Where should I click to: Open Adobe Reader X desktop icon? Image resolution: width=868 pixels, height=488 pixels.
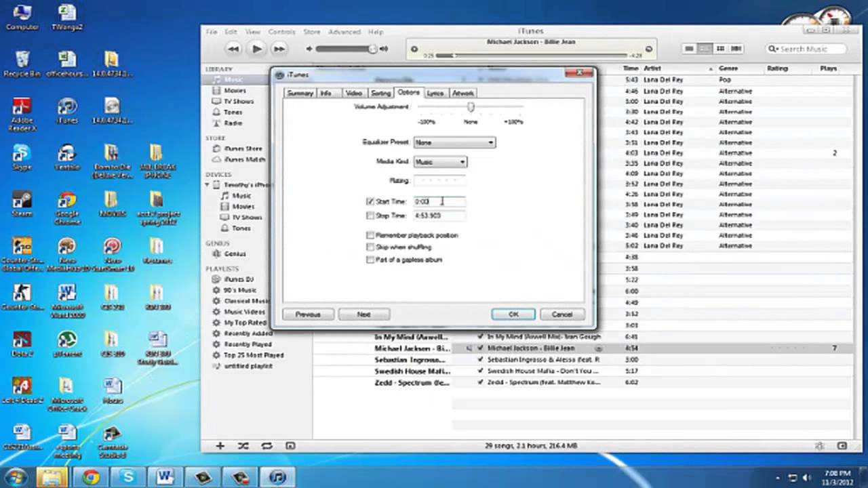click(22, 114)
